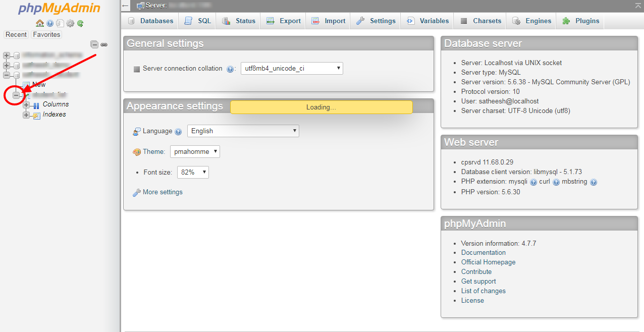Open the Official Homepage link
Viewport: 644px width, 332px height.
[x=489, y=262]
